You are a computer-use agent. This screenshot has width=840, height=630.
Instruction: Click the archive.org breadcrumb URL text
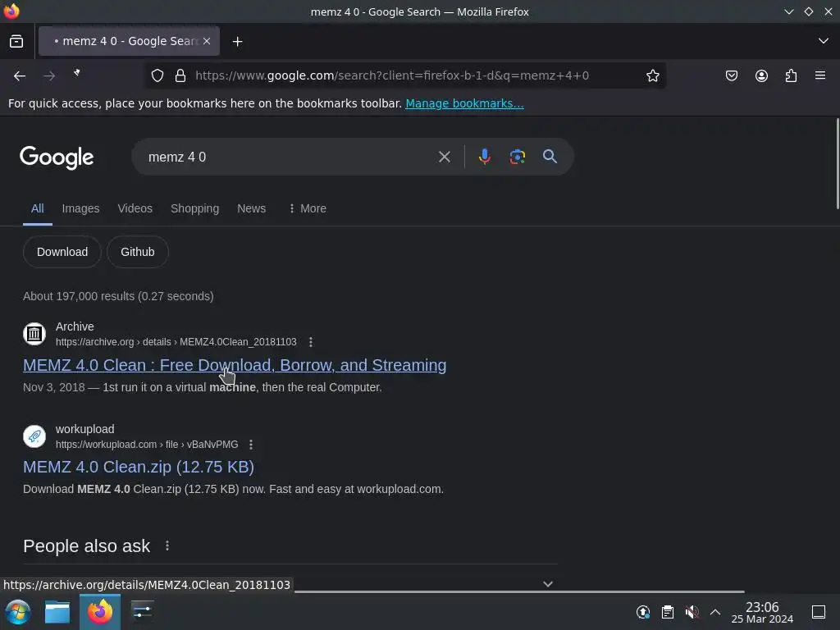tap(176, 342)
